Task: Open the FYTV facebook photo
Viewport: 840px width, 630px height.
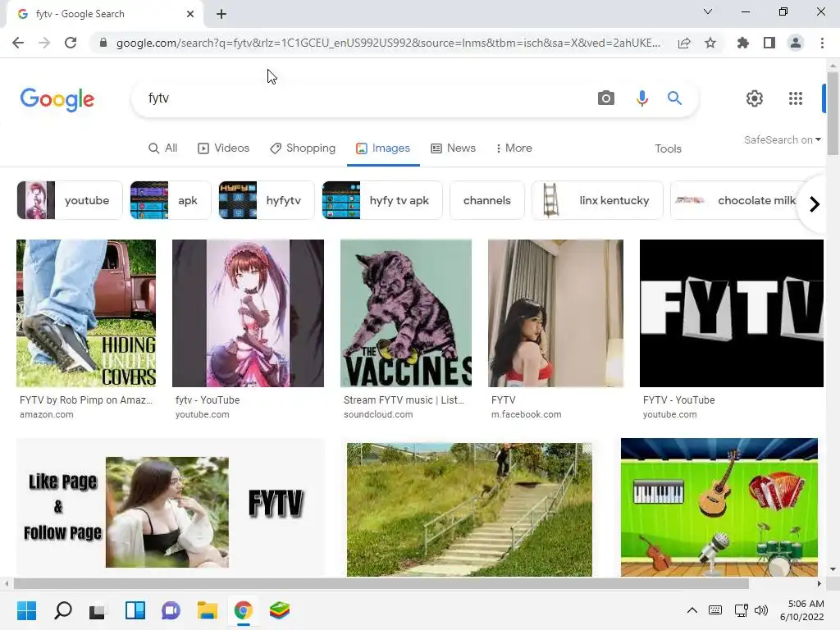Action: coord(555,313)
